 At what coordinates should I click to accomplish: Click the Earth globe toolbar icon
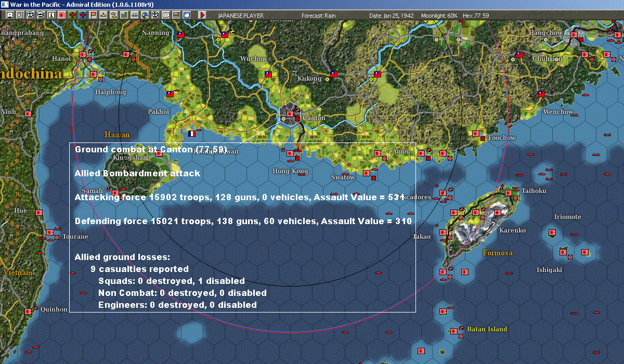click(x=145, y=15)
